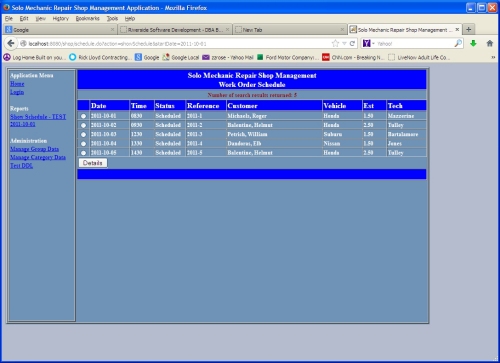Open the Home link in Application Menu
500x363 pixels.
(x=17, y=84)
